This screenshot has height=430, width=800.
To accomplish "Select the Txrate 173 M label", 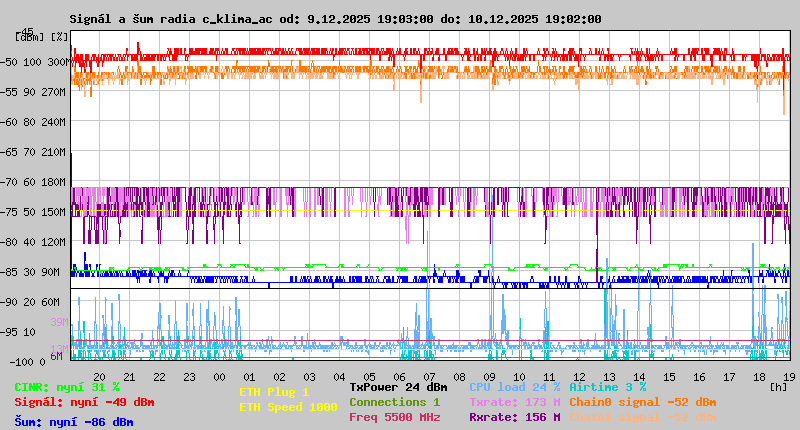I will [x=514, y=402].
